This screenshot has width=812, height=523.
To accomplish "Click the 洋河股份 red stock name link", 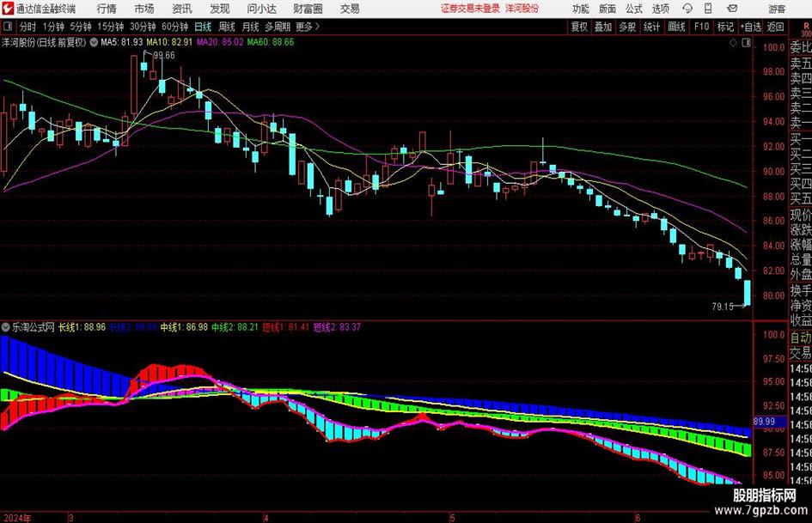I will [x=522, y=9].
